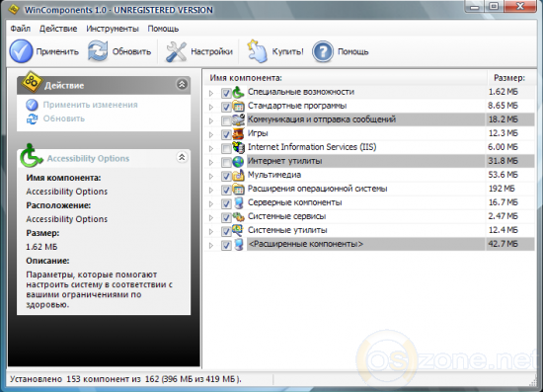Click the Расширения операционной системы icon

[x=238, y=189]
